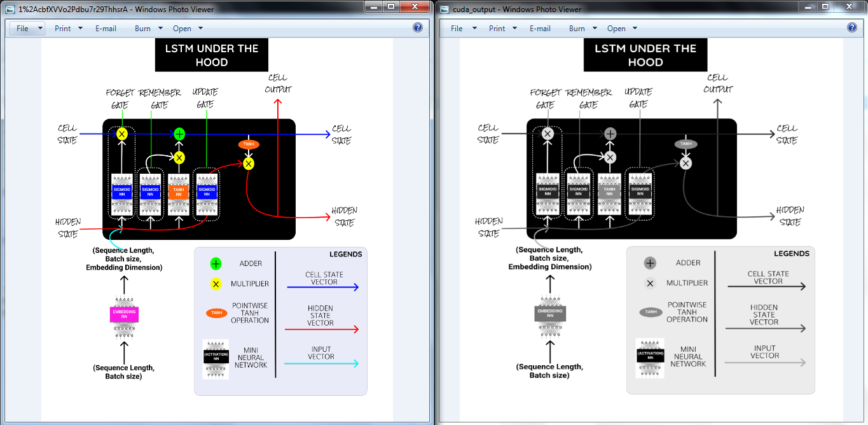Open the File dropdown in the cuda_output window
This screenshot has width=868, height=425.
click(x=462, y=29)
